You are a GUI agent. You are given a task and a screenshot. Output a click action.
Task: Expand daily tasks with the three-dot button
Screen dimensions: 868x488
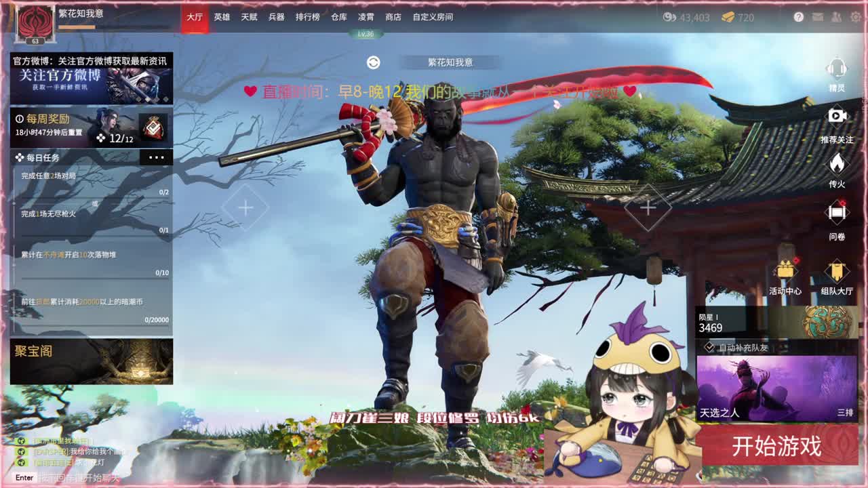157,157
